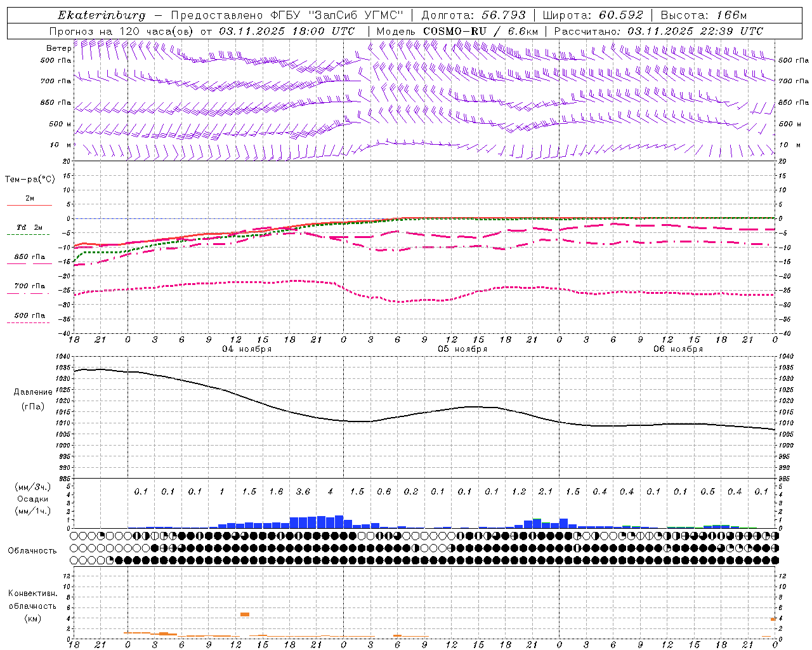Screen dimensions: 812x650
Task: Click the '1.2' precipitation total value
Action: (519, 491)
